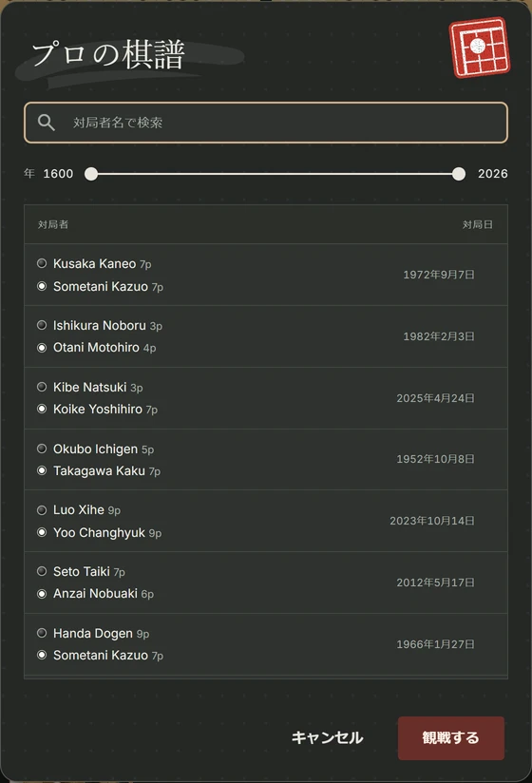Screen dimensions: 532x783
Task: Click black stone icon beside Okubo Ichigen
Action: click(x=42, y=449)
